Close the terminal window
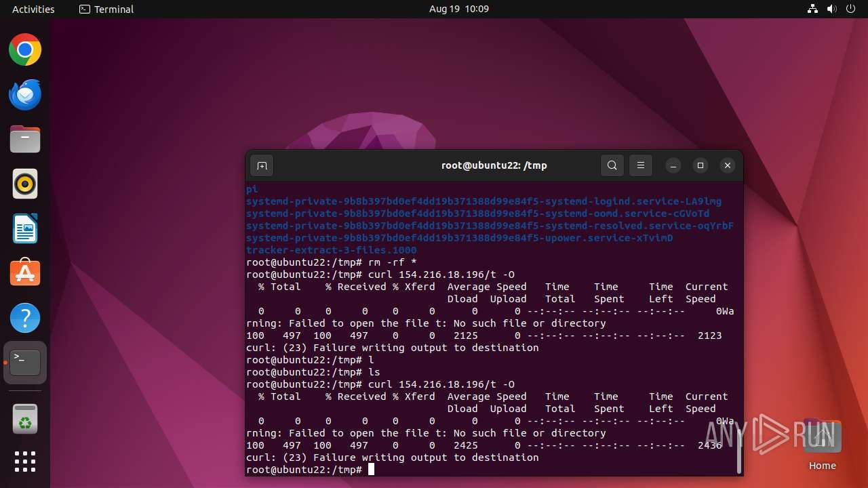This screenshot has width=868, height=488. click(728, 165)
